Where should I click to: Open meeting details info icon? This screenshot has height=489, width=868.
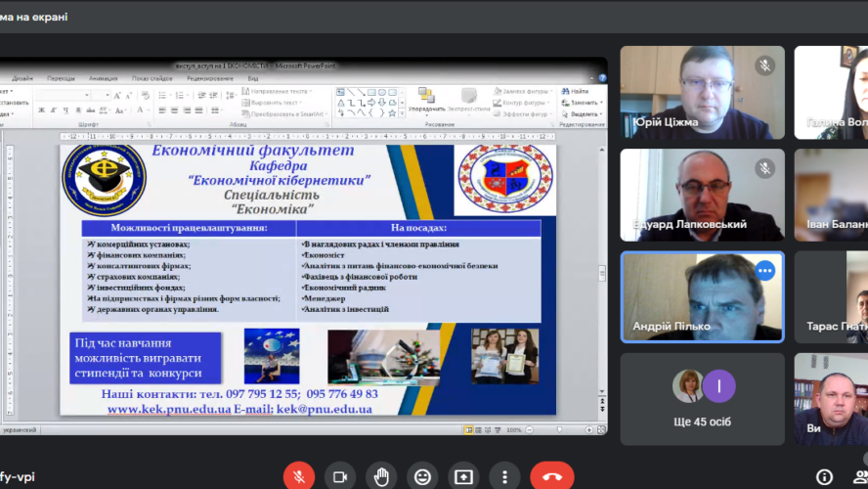[824, 477]
